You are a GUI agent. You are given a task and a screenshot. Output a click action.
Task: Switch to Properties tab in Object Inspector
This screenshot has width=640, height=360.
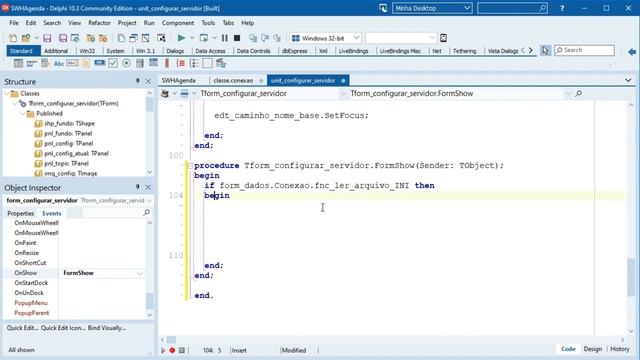[x=20, y=213]
